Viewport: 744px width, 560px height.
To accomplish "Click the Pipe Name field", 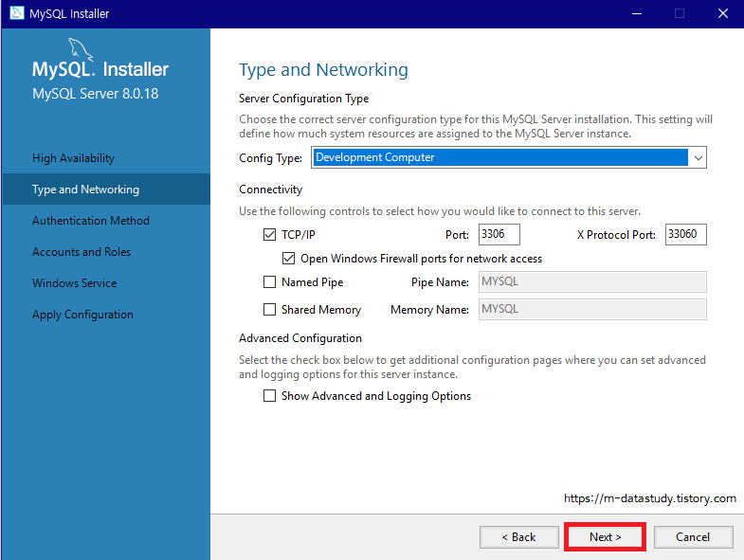I will pos(592,282).
